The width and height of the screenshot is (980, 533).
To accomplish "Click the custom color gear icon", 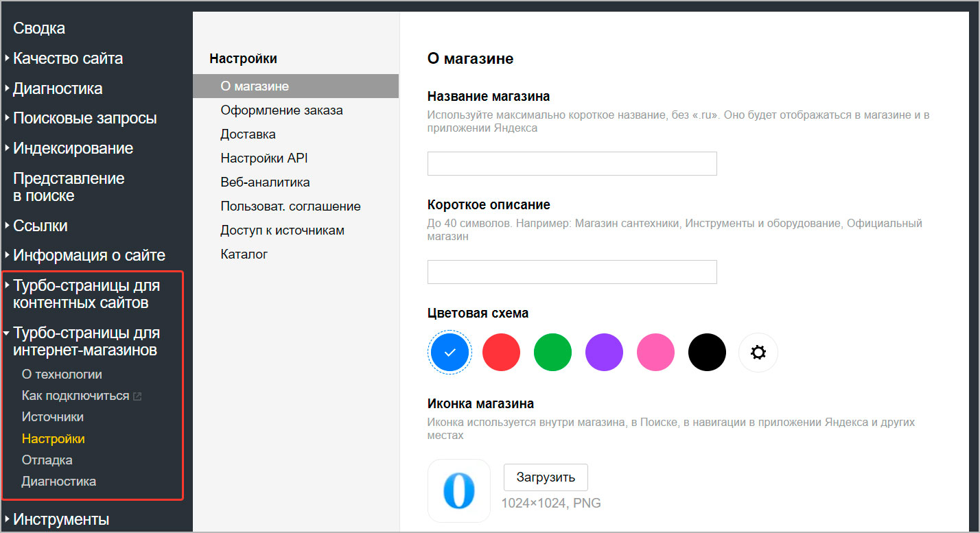I will coord(758,353).
